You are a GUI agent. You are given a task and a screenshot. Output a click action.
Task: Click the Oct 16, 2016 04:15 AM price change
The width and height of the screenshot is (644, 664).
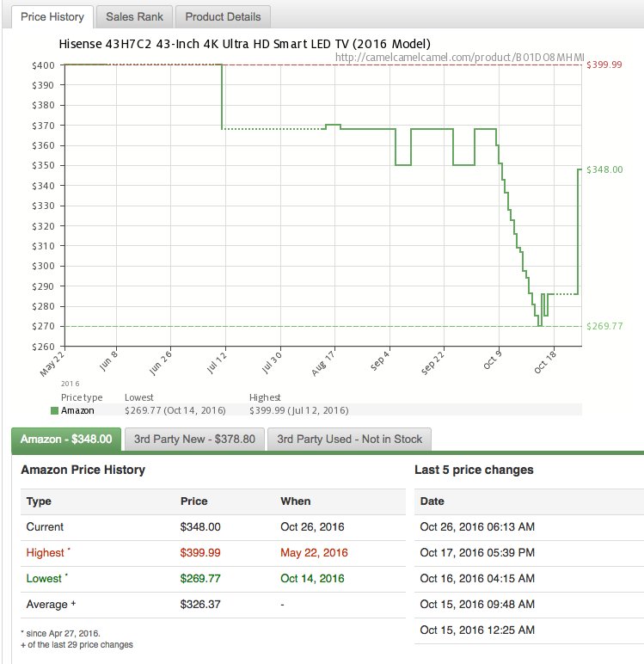pos(477,579)
